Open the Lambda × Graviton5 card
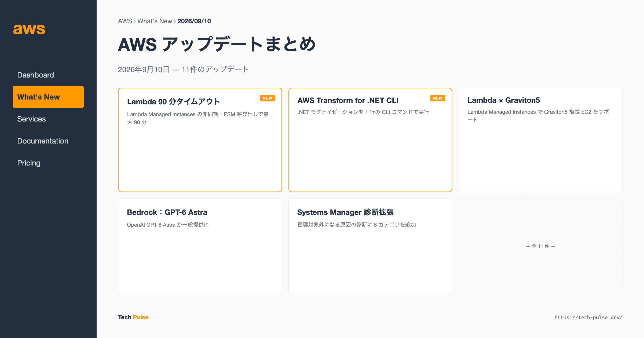Viewport: 644px width, 338px height. coord(540,140)
